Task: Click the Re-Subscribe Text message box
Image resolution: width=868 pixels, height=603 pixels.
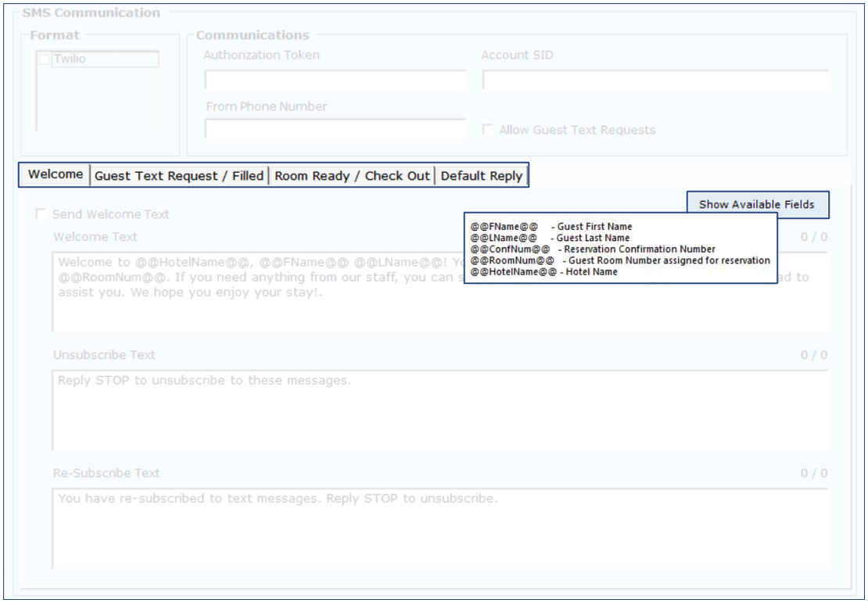Action: (438, 532)
